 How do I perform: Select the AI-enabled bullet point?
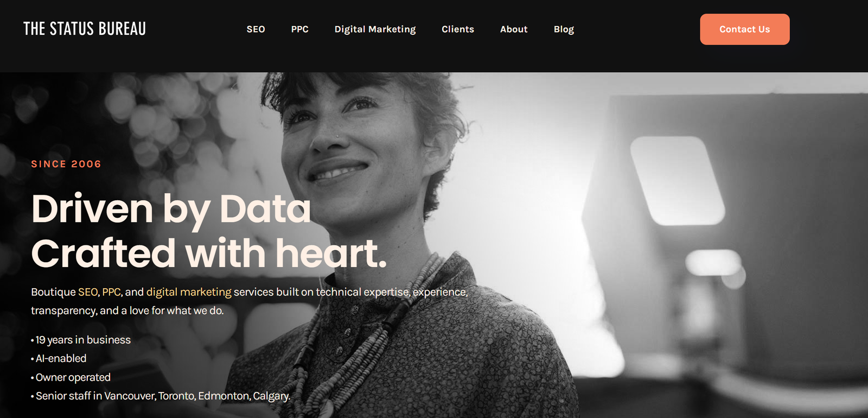point(59,358)
